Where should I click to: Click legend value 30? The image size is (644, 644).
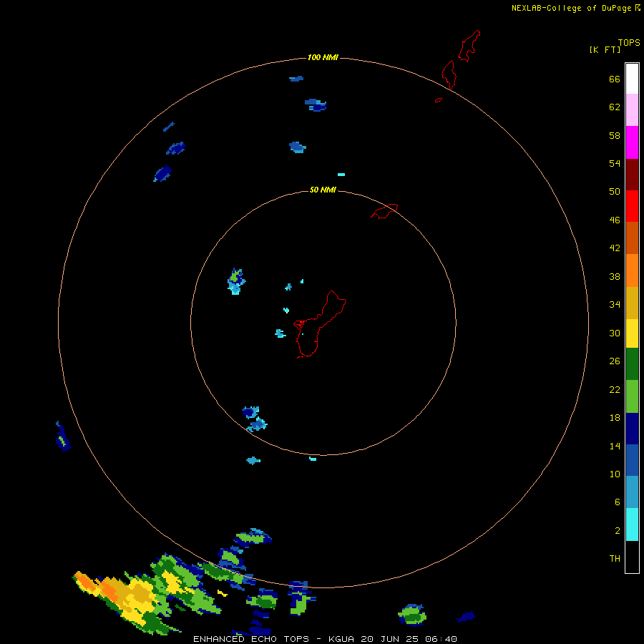coord(615,333)
